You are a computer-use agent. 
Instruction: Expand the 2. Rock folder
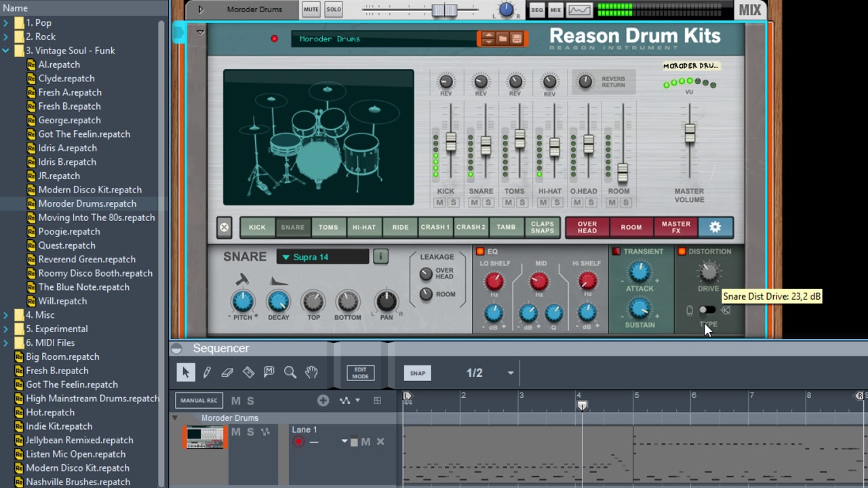(6, 37)
